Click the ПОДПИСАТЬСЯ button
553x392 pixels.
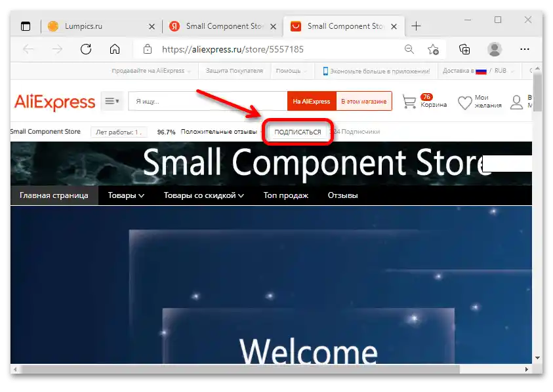[x=298, y=132]
